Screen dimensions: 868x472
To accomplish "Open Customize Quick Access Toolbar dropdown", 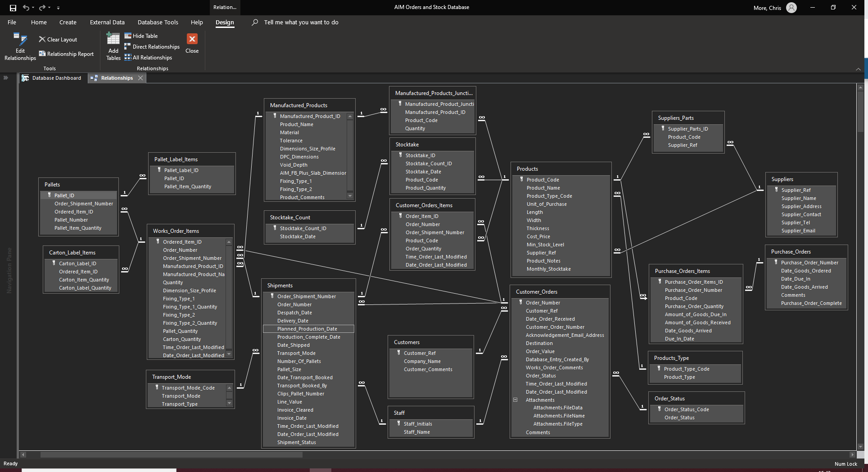I will [x=58, y=8].
